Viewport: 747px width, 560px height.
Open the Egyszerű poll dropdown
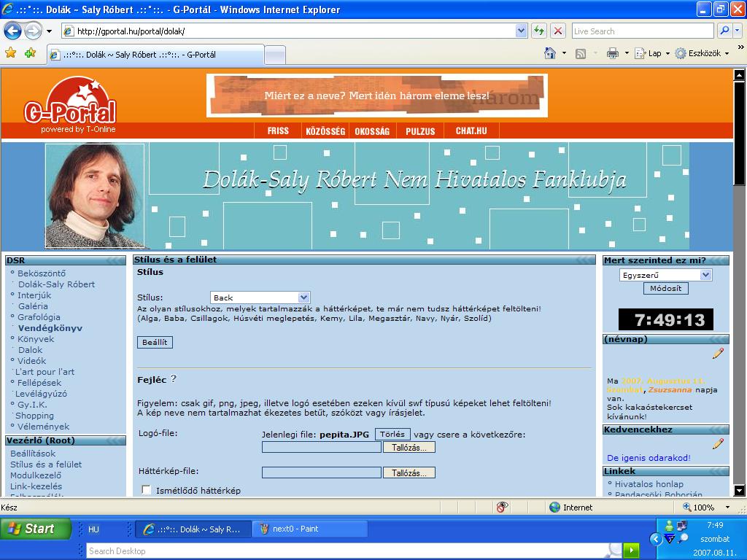(665, 275)
